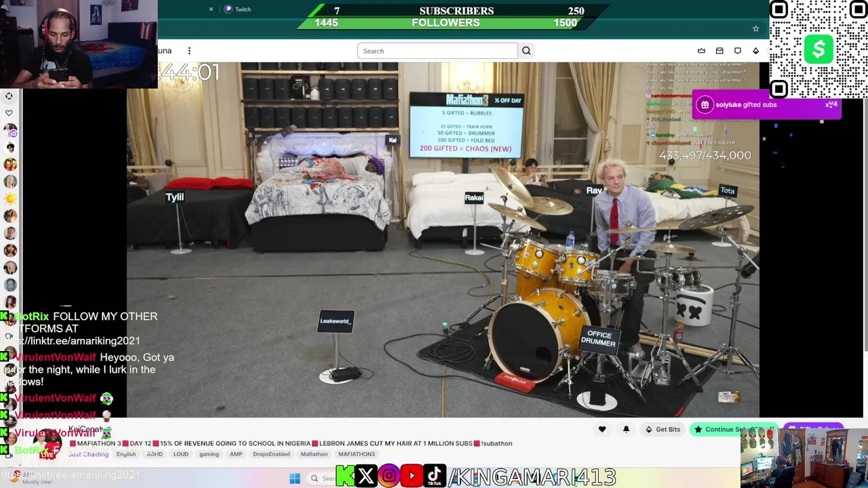Open Prime loot crown icon

(x=702, y=51)
